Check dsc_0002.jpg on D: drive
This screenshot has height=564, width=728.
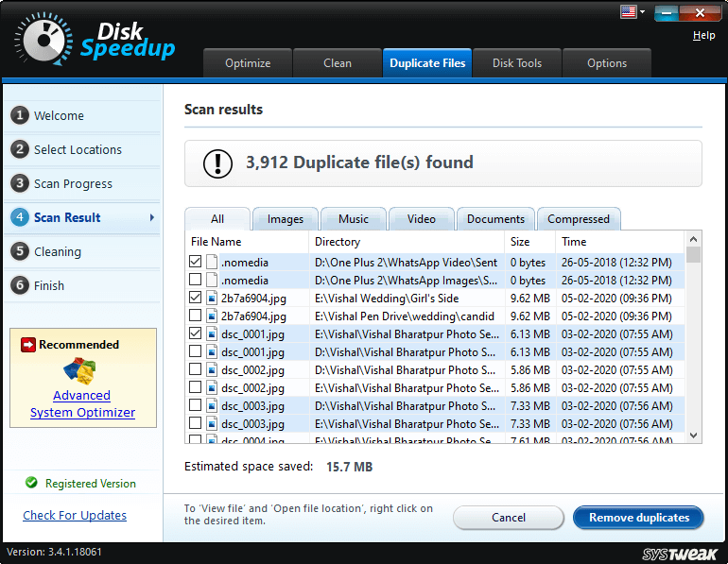coord(195,369)
